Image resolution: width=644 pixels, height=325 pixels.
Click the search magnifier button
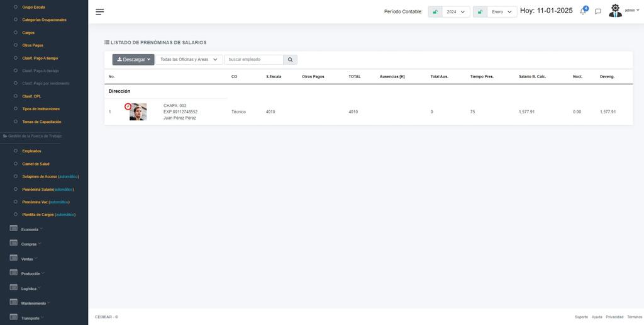point(290,60)
